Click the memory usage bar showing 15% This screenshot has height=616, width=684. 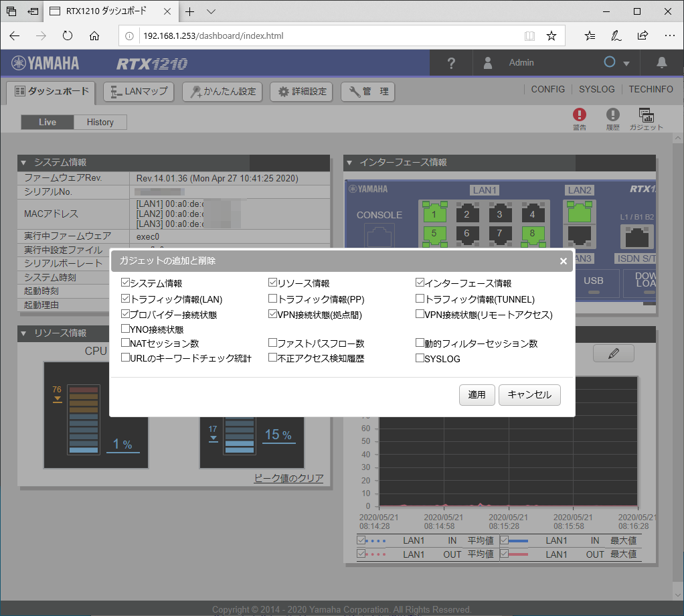239,435
